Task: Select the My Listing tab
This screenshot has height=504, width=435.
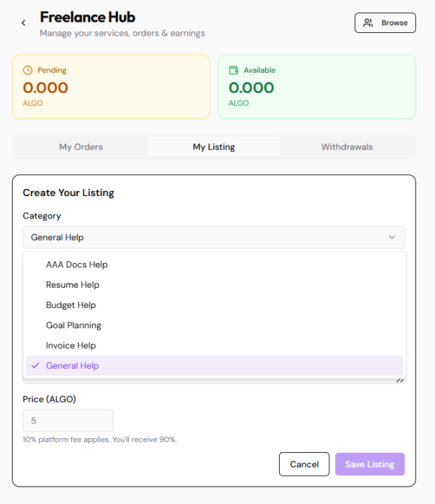Action: coord(214,147)
